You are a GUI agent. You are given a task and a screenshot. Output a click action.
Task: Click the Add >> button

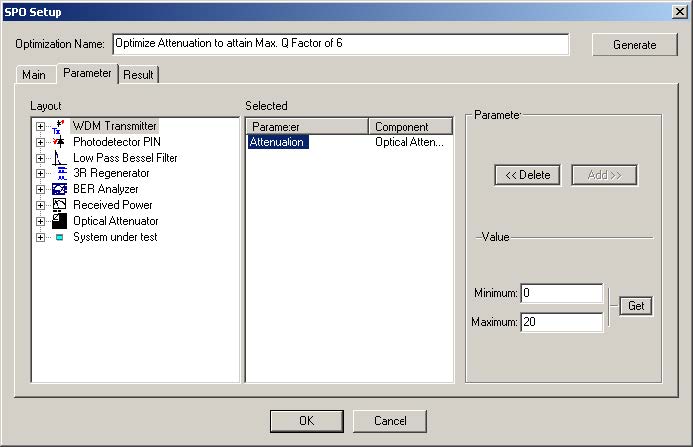click(604, 175)
